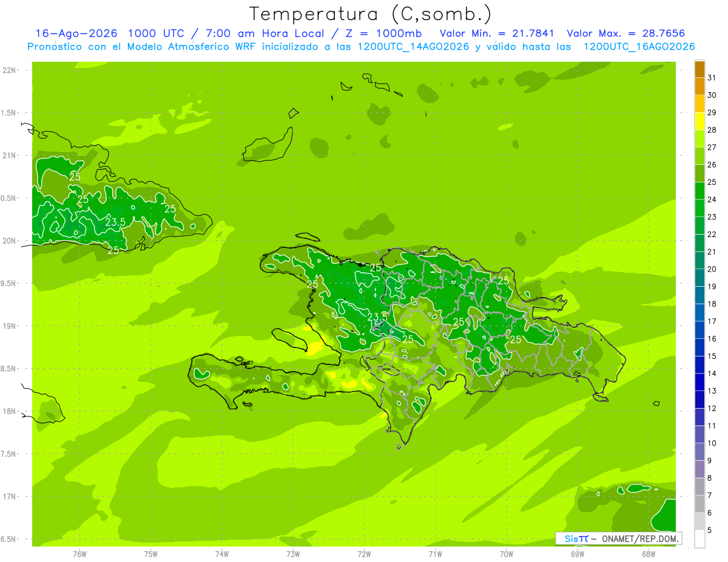Click the "ONAMET/REP.DOM." credit label
This screenshot has height=562, width=728.
click(639, 538)
